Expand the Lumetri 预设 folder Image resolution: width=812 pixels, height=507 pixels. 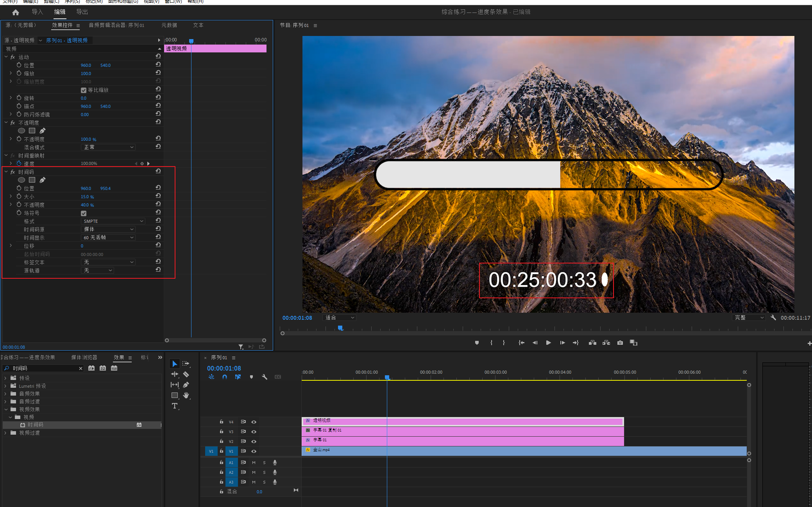point(5,386)
